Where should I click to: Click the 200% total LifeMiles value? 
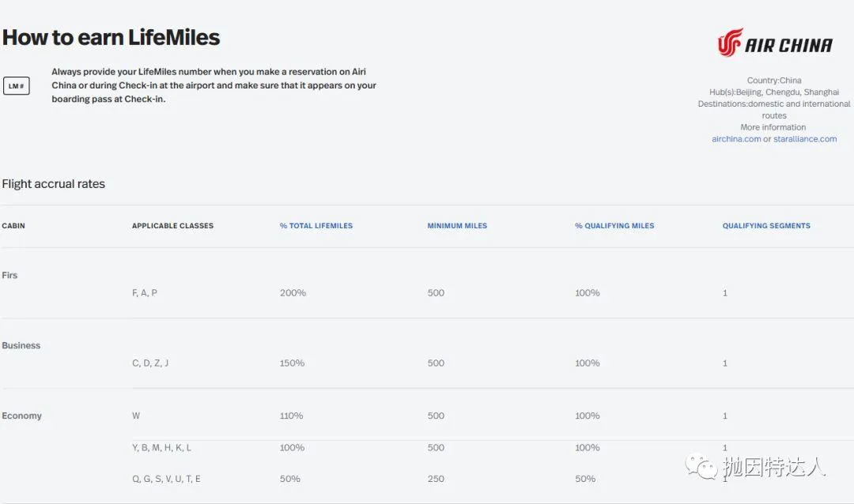coord(293,293)
